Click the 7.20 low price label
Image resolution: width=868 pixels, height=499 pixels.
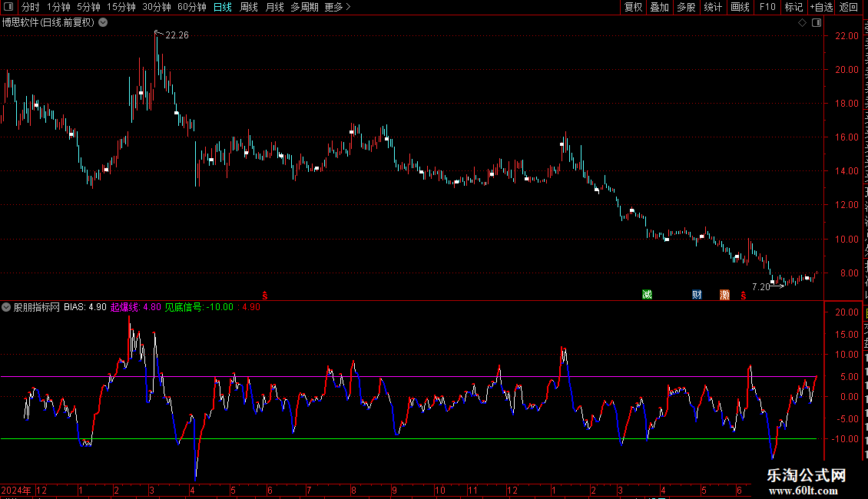click(x=760, y=286)
